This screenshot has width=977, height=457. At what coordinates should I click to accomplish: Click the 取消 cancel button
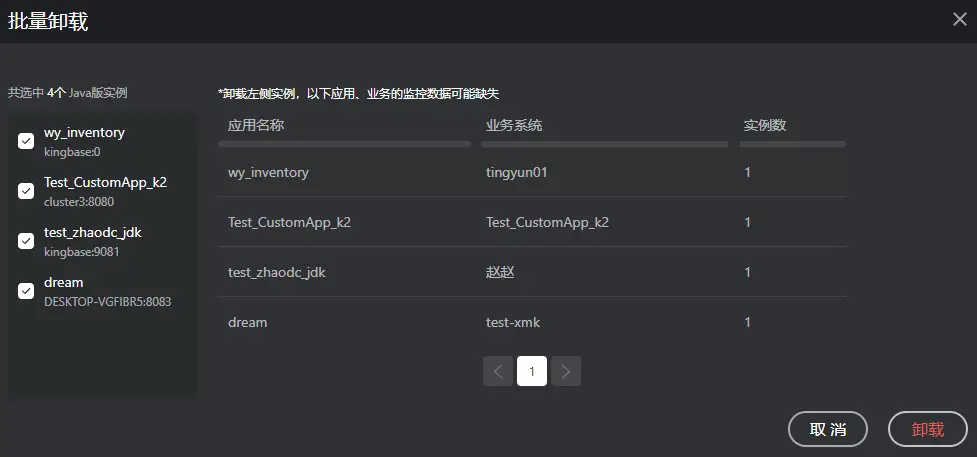tap(828, 429)
